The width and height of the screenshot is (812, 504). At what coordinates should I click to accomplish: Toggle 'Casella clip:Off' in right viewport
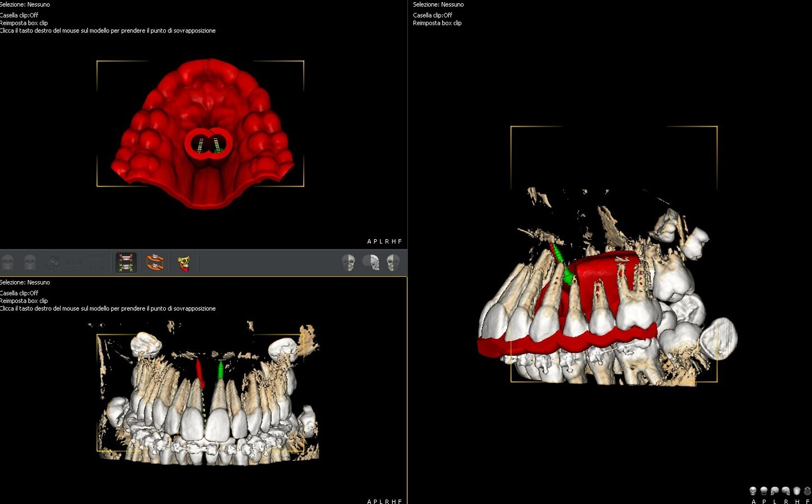pyautogui.click(x=432, y=15)
